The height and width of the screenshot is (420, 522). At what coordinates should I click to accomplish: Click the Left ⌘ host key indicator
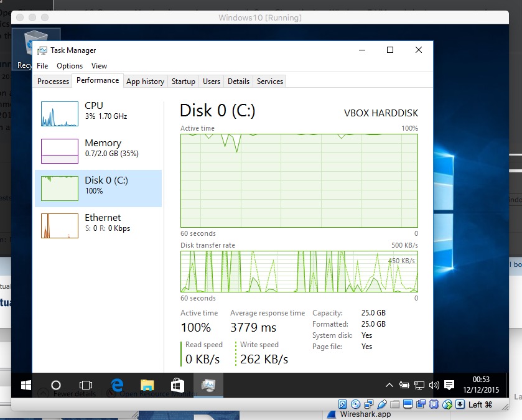click(x=480, y=404)
